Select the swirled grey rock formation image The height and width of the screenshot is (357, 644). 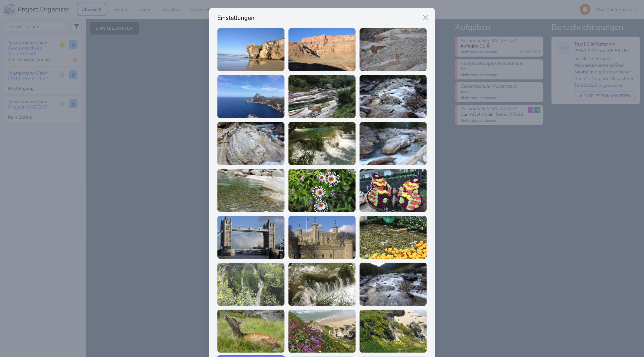(x=251, y=143)
